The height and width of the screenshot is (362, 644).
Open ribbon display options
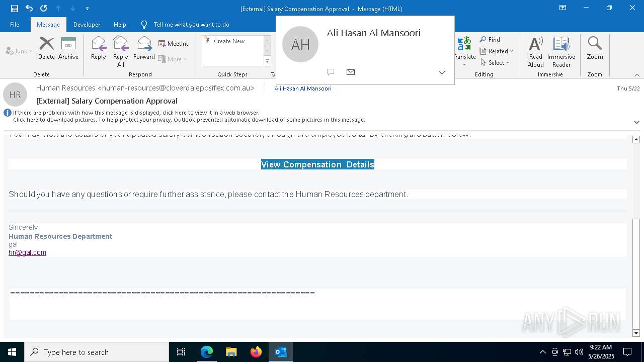(563, 8)
